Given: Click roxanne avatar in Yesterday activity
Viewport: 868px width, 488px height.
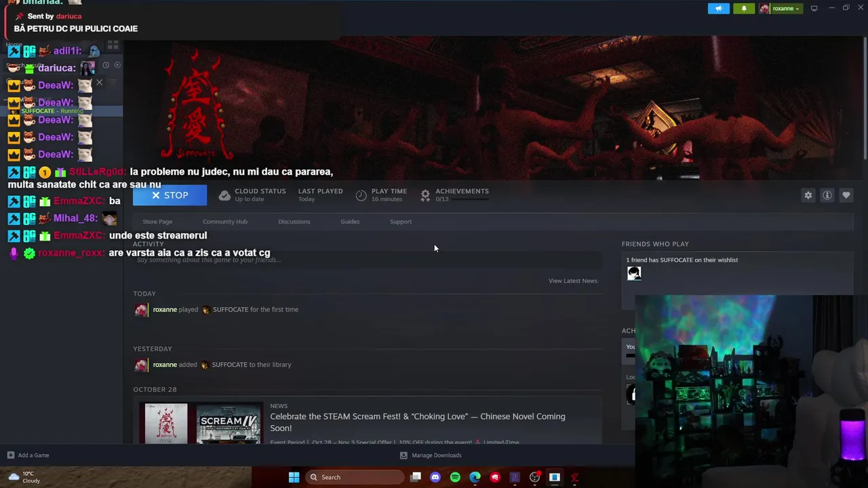Looking at the screenshot, I should click(141, 365).
